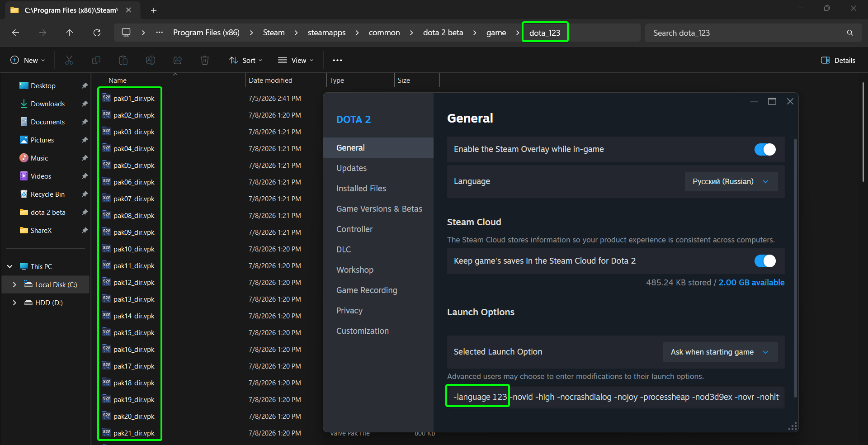868x445 pixels.
Task: Open Selected Launch Option dropdown
Action: click(720, 352)
